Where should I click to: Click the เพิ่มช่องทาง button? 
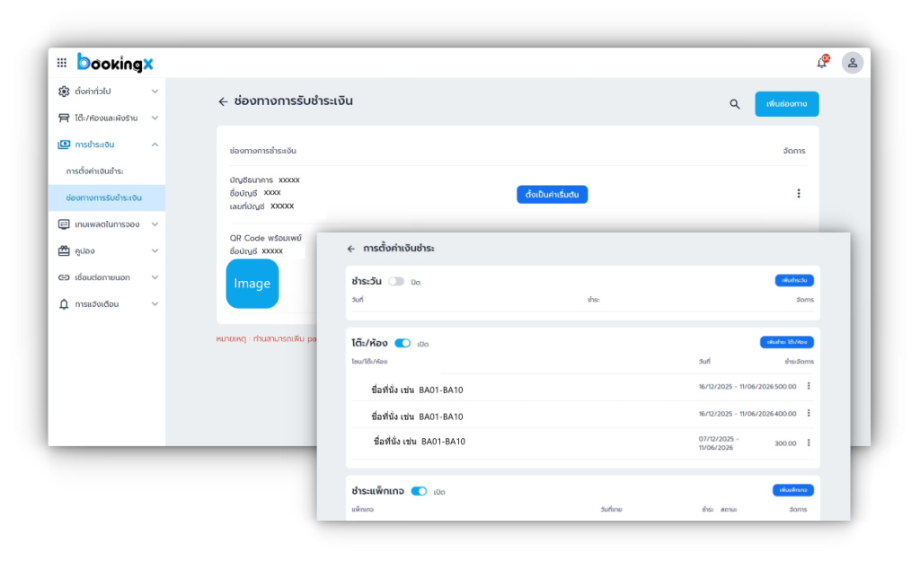(x=786, y=104)
